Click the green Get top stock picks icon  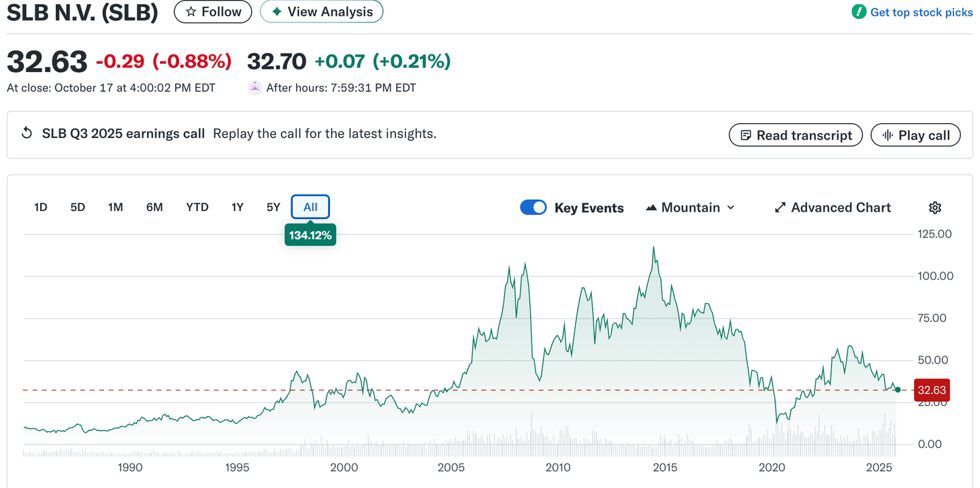859,12
